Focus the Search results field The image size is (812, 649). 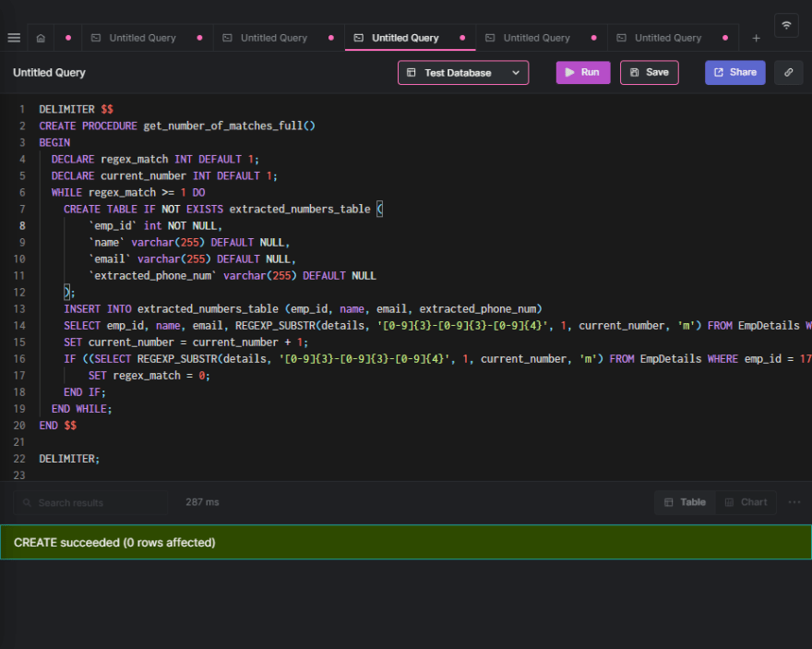point(90,502)
